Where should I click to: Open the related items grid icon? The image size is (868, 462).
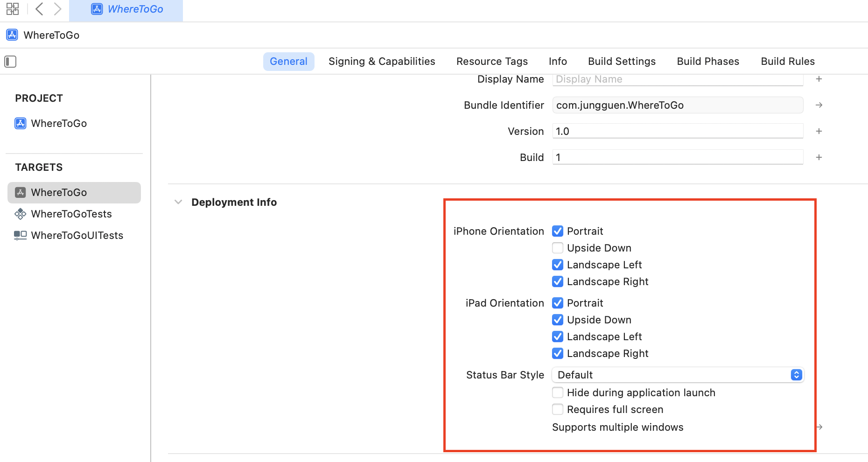coord(13,9)
